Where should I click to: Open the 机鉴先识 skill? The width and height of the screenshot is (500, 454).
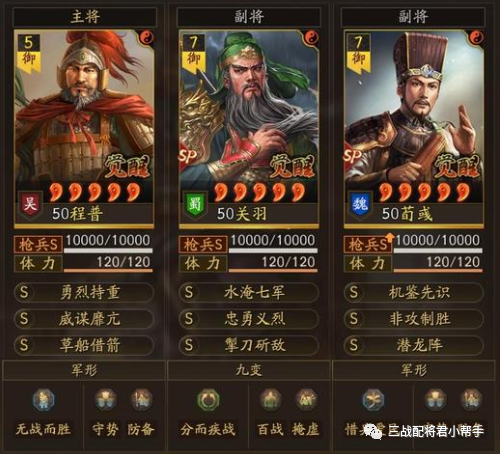click(414, 293)
